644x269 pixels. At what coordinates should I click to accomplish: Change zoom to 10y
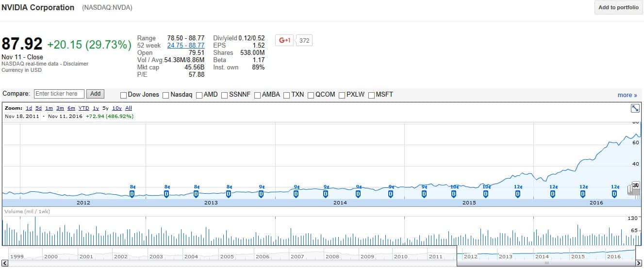[117, 108]
